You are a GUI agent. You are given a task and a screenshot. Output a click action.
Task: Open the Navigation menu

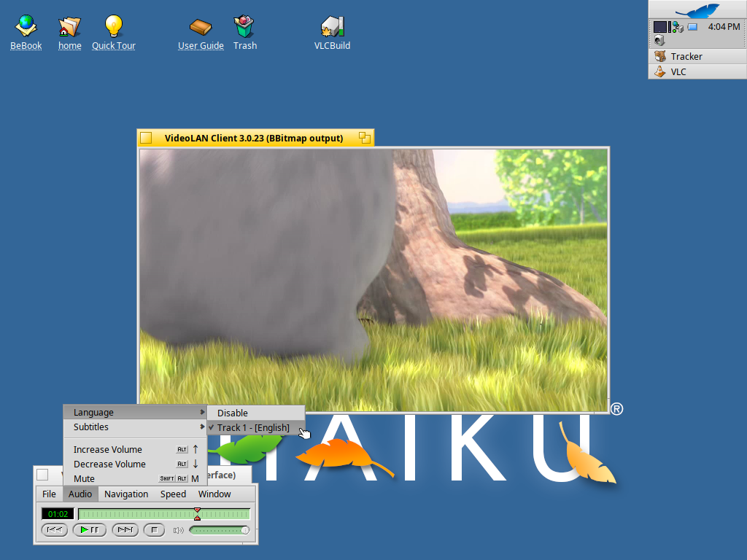pos(126,494)
